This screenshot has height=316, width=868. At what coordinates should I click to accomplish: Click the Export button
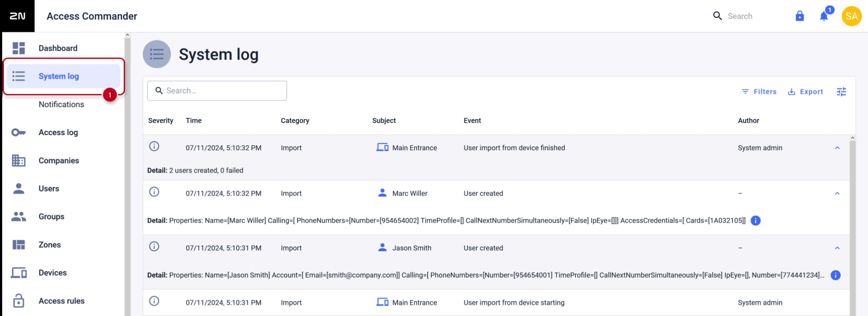point(806,92)
